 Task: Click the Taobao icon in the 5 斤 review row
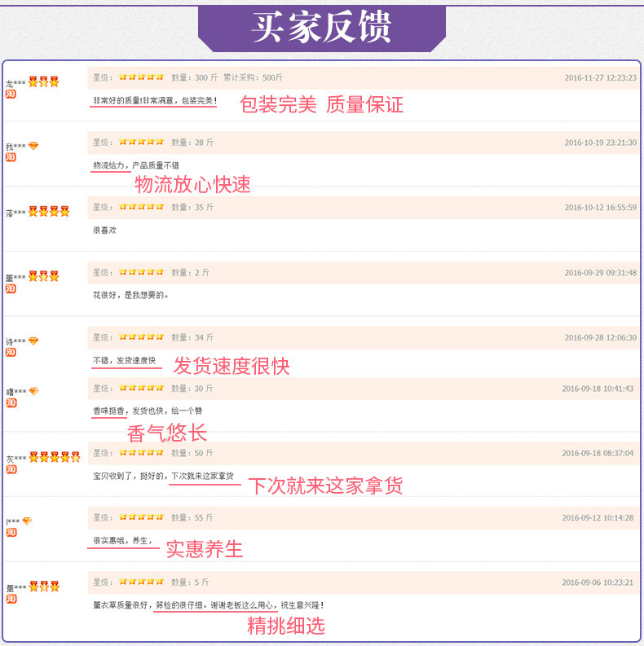click(11, 599)
